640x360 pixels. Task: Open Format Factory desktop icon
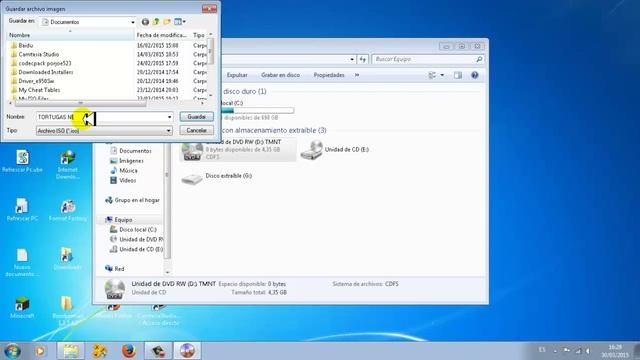[67, 210]
